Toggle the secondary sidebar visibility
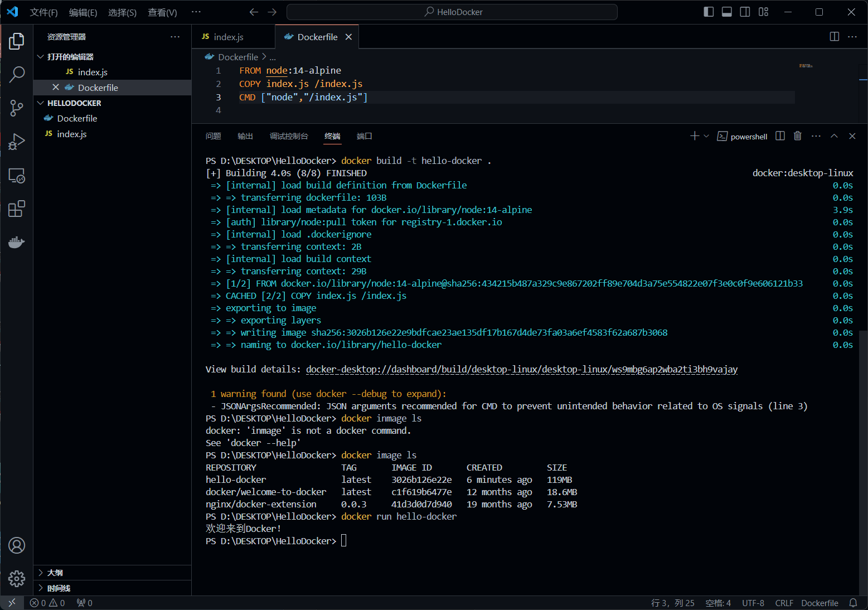868x610 pixels. (x=745, y=12)
